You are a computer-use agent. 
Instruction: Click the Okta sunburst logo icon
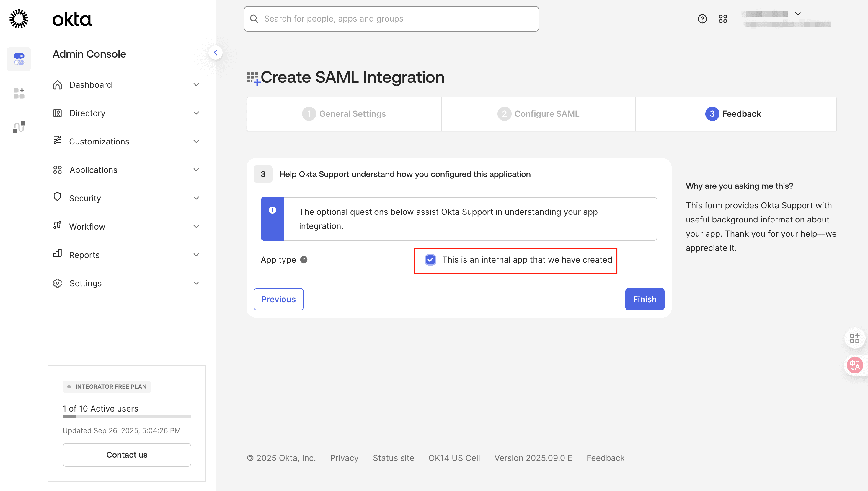click(19, 19)
